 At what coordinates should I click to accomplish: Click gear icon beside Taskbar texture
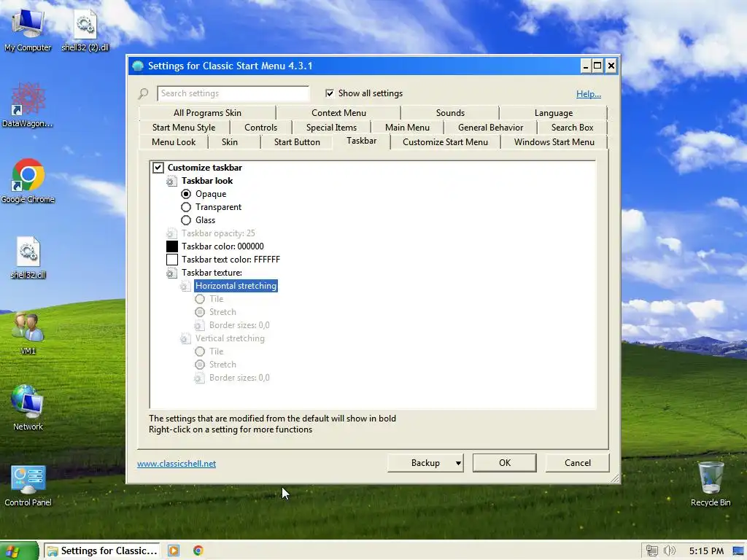pos(171,273)
